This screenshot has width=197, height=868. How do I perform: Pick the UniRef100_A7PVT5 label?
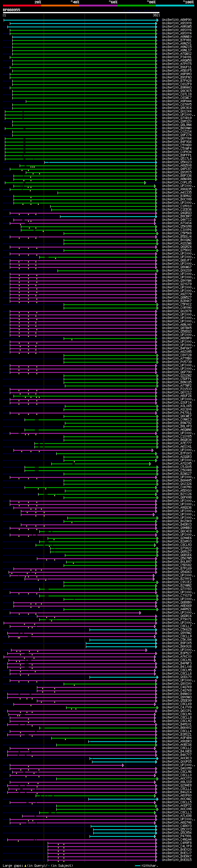(x=176, y=64)
